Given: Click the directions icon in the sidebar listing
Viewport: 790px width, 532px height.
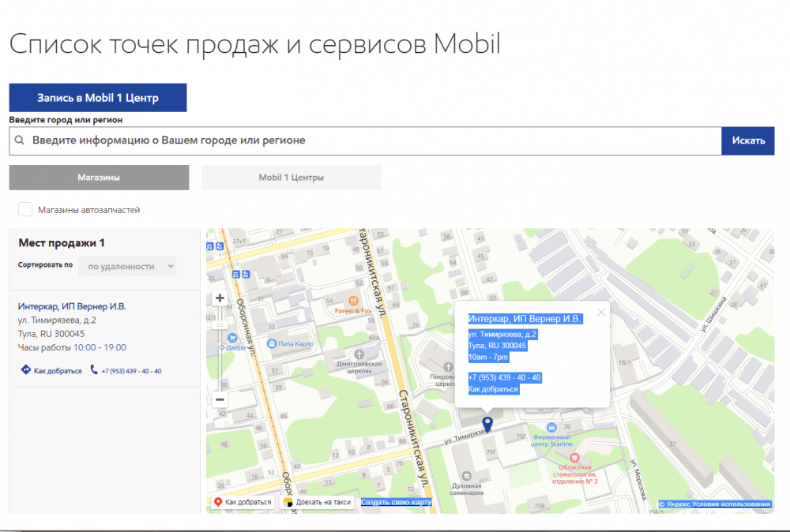Looking at the screenshot, I should [25, 370].
